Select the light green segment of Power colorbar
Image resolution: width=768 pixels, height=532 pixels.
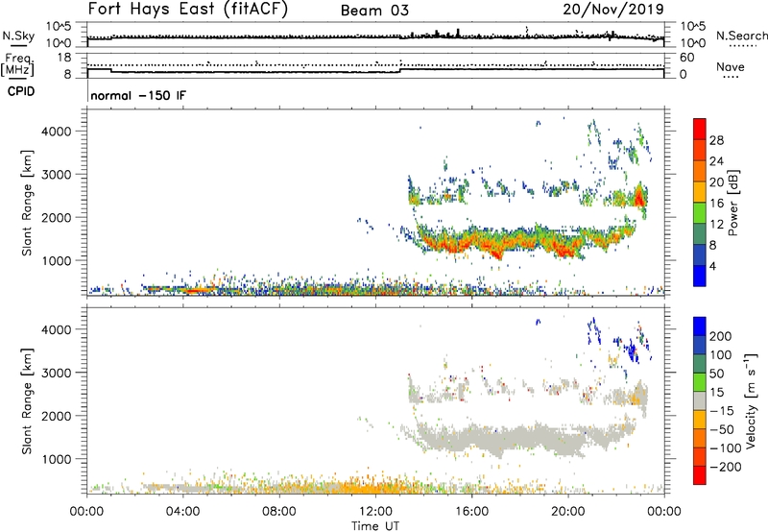(700, 212)
